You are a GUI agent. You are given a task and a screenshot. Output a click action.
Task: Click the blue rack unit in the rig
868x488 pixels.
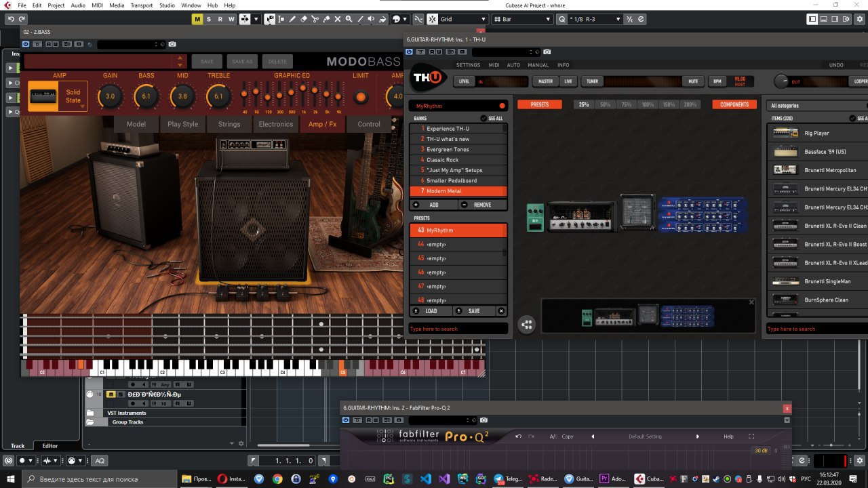(703, 215)
